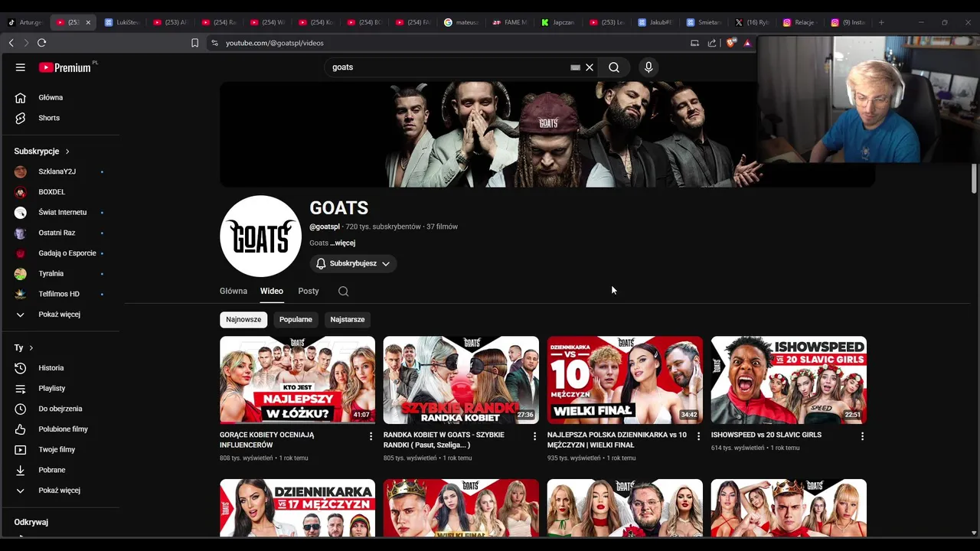980x551 pixels.
Task: Sort videos by Najnowsze
Action: point(243,319)
